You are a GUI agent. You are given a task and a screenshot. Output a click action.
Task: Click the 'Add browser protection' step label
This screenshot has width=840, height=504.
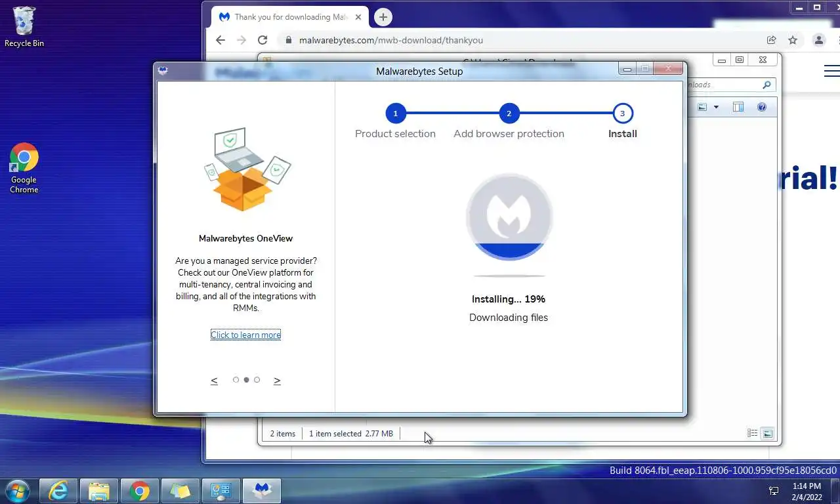click(x=509, y=134)
